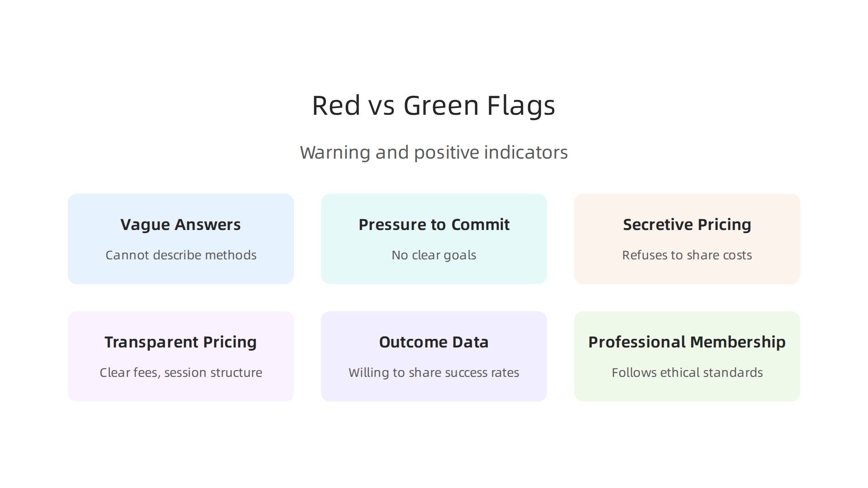868x488 pixels.
Task: Select the Transparent Pricing heading
Action: pyautogui.click(x=180, y=342)
